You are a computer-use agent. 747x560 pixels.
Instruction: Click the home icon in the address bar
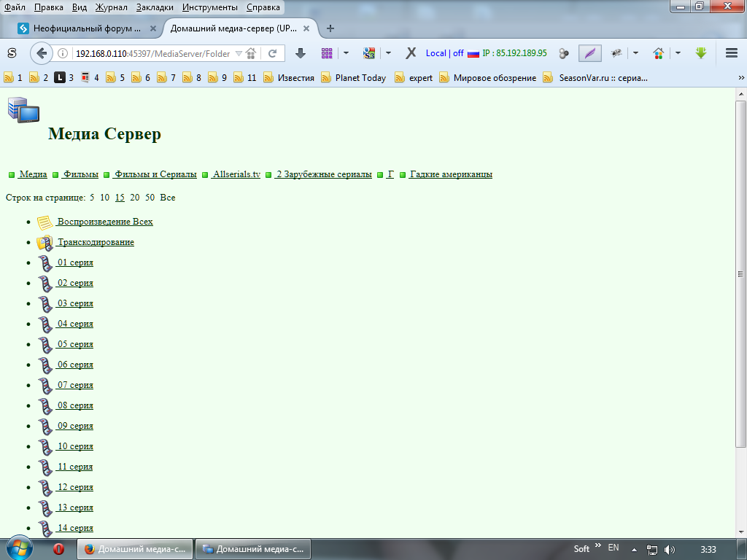point(251,53)
